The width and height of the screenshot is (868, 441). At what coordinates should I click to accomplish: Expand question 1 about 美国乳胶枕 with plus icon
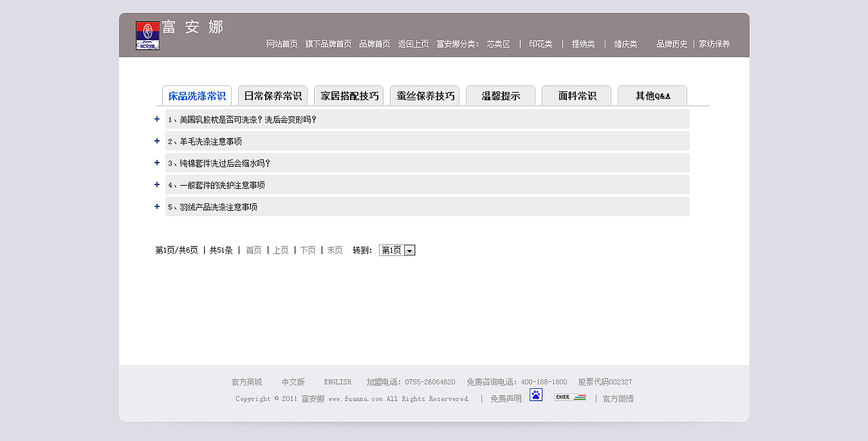[x=157, y=119]
